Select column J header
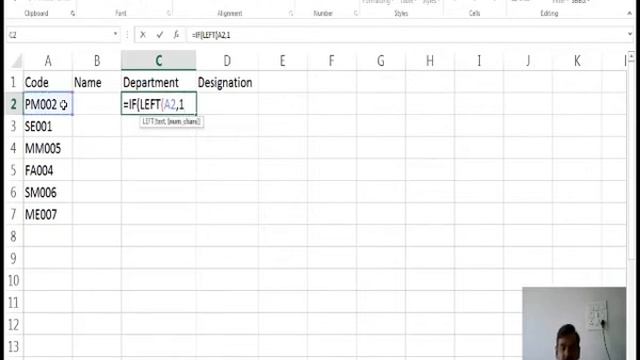This screenshot has width=640, height=360. point(528,61)
